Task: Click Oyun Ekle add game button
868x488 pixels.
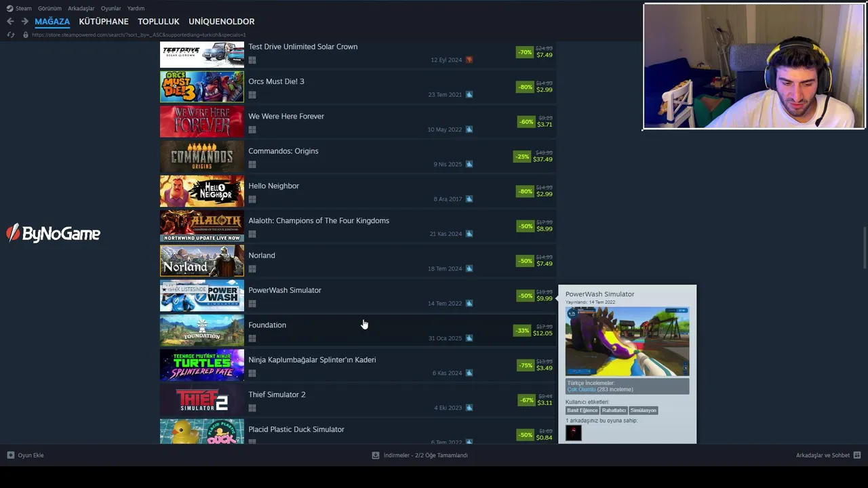Action: [x=25, y=455]
